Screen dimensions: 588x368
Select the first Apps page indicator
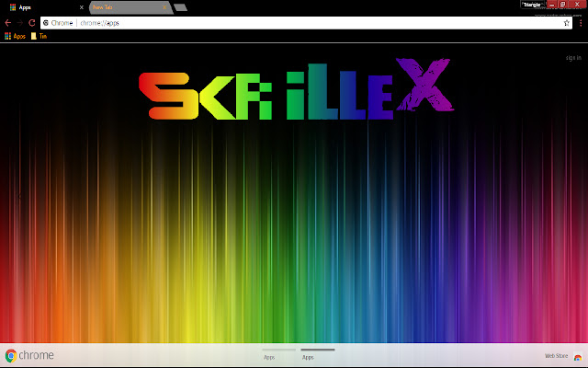click(x=278, y=354)
